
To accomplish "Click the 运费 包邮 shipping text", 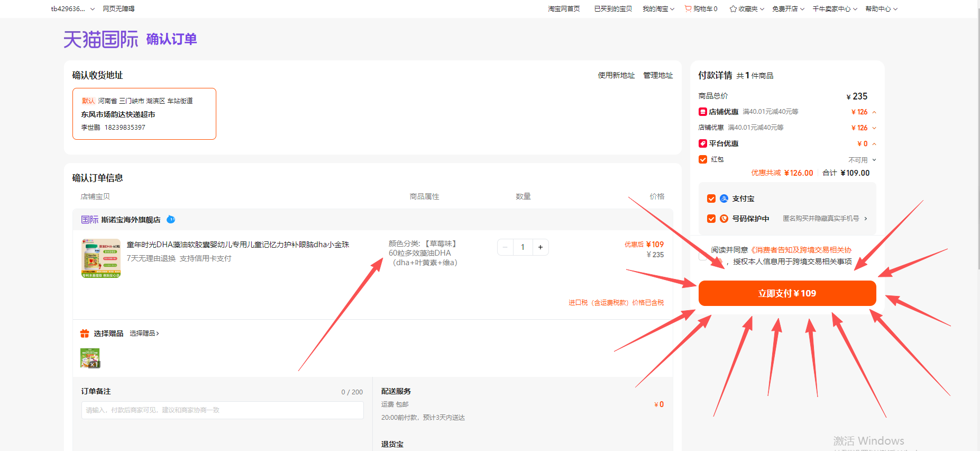I will [395, 404].
